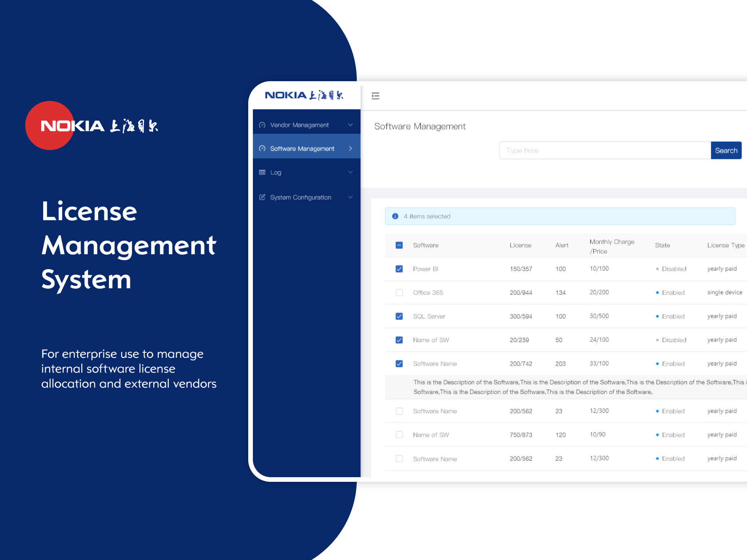Click the 10/90 price cell
The height and width of the screenshot is (560, 747).
point(598,434)
